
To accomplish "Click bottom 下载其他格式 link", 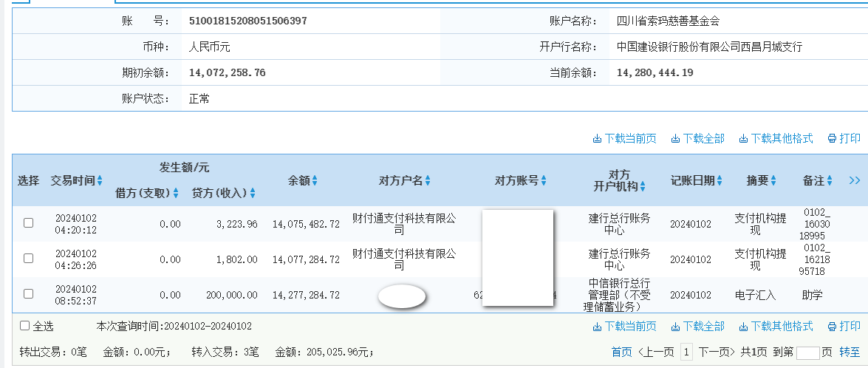I will tap(782, 327).
